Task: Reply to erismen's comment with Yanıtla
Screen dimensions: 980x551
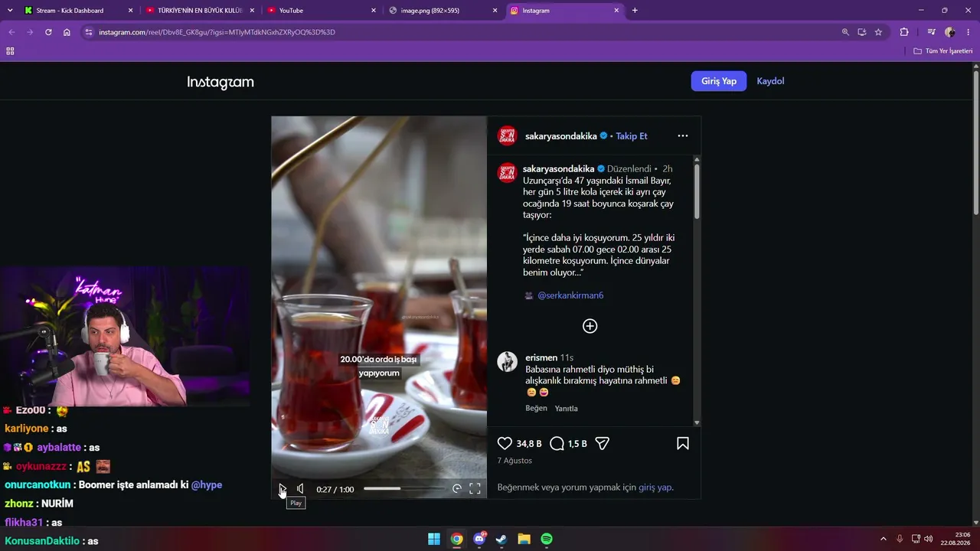Action: click(566, 408)
